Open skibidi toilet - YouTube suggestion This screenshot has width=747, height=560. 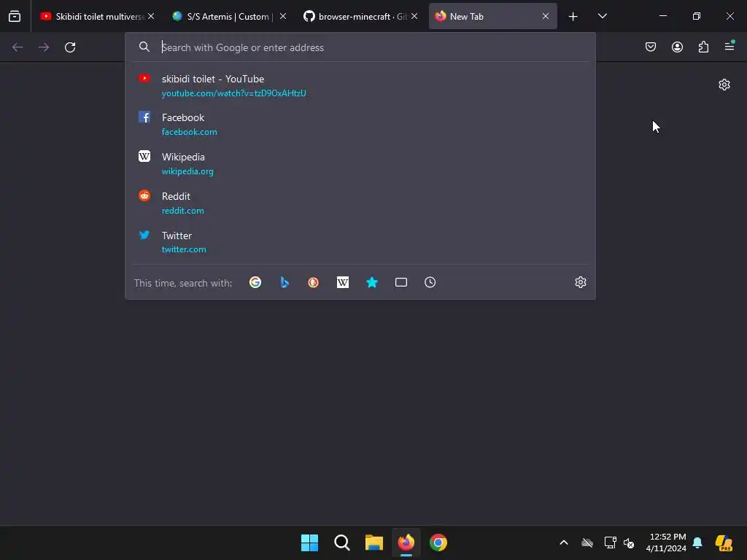coord(360,85)
